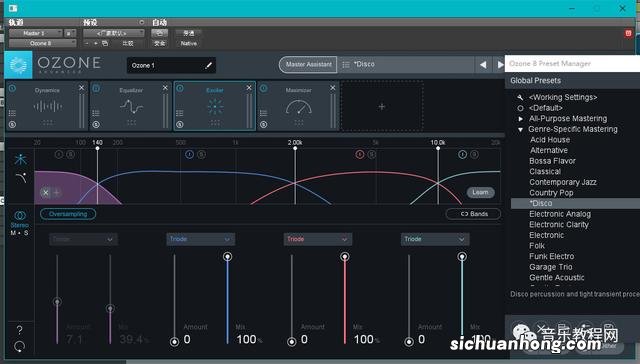640x364 pixels.
Task: Toggle Equalizer module power
Action: pyautogui.click(x=96, y=88)
